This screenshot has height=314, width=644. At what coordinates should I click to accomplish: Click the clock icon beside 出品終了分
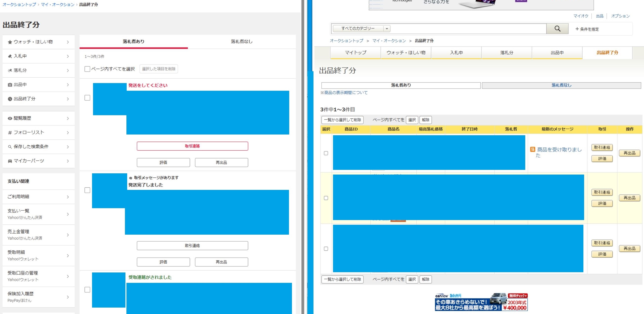10,99
